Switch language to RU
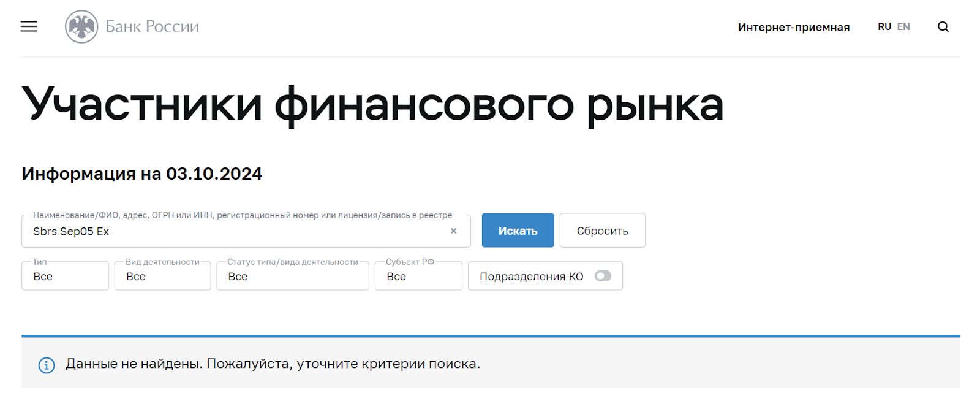 884,27
